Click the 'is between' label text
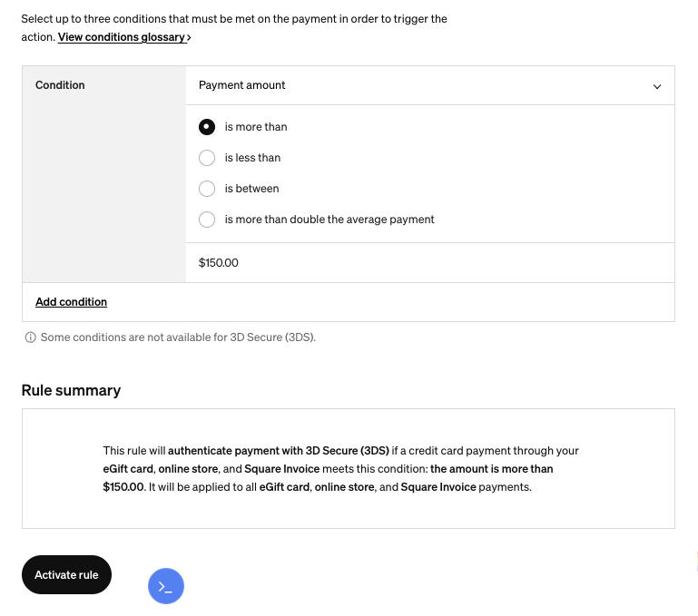This screenshot has width=698, height=616. [x=252, y=189]
